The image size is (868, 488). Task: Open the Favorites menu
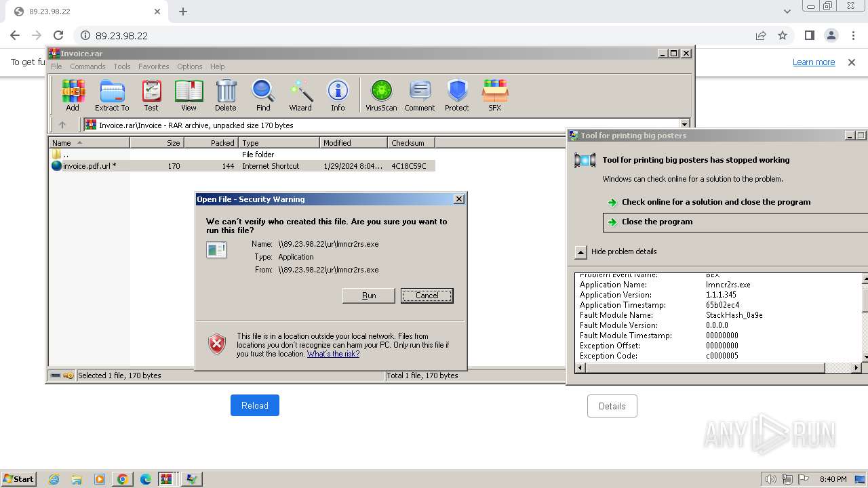[154, 66]
